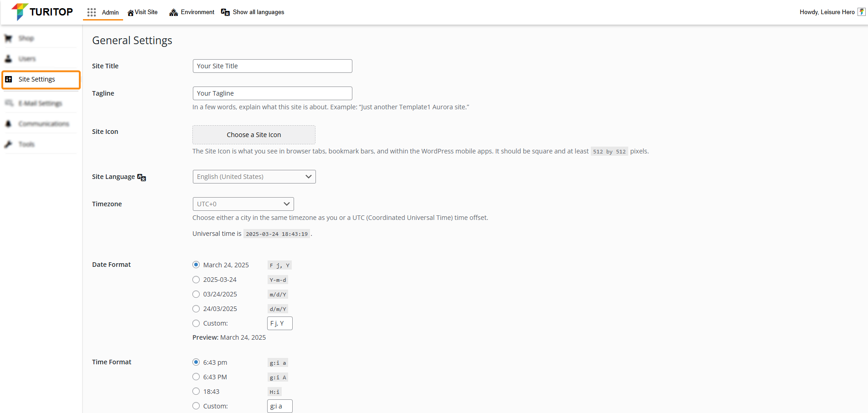
Task: Click the translate icon beside Site Language
Action: pos(142,177)
